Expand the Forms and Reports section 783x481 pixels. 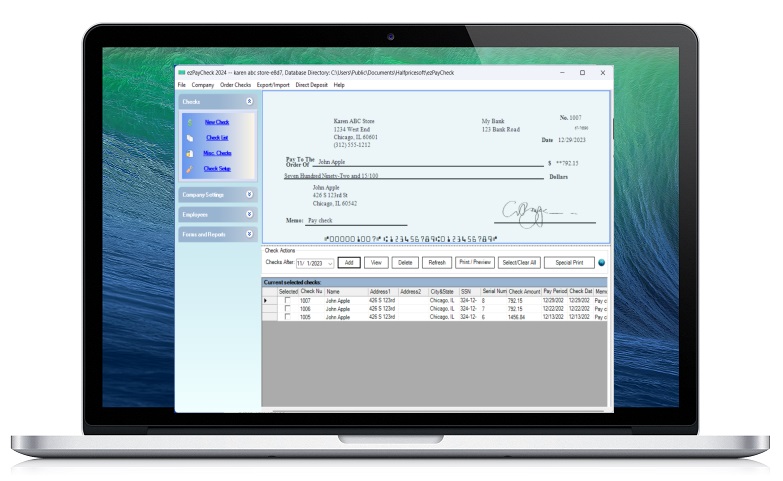(249, 234)
